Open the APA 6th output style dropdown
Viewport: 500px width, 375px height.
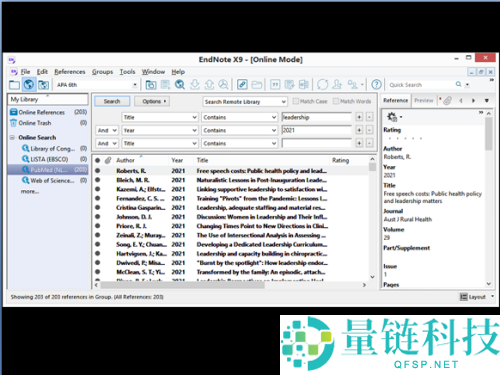97,85
